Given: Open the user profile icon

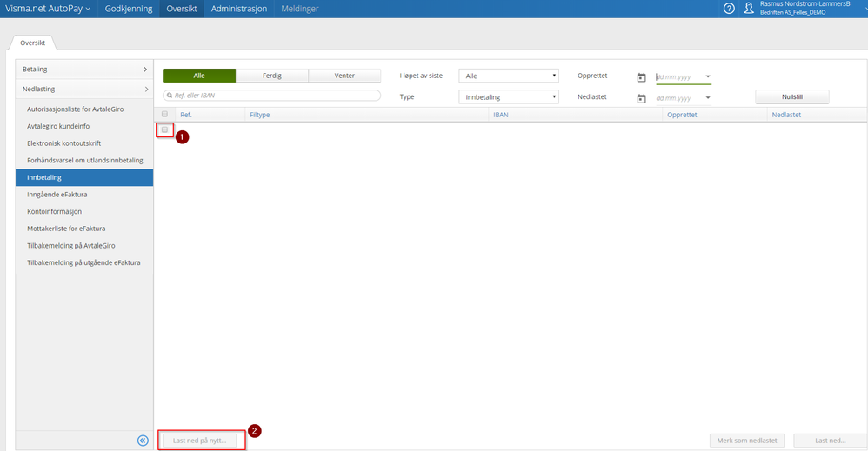Looking at the screenshot, I should 749,9.
